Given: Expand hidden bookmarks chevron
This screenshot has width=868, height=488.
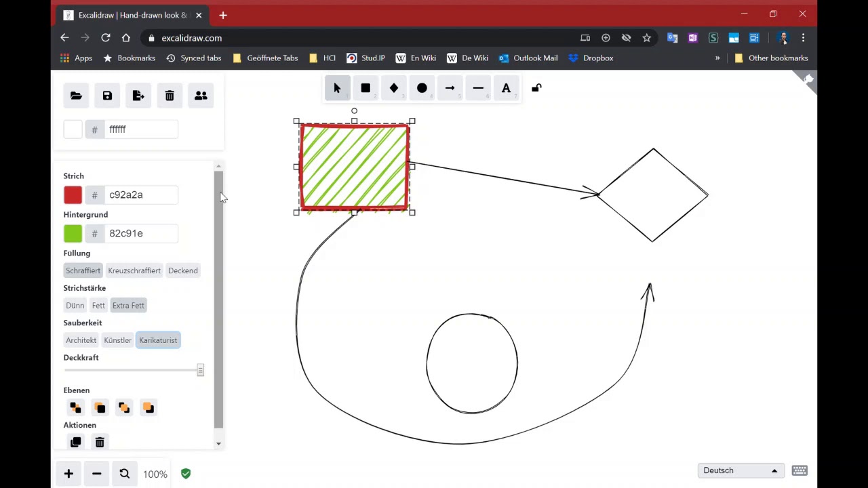Looking at the screenshot, I should [x=717, y=58].
